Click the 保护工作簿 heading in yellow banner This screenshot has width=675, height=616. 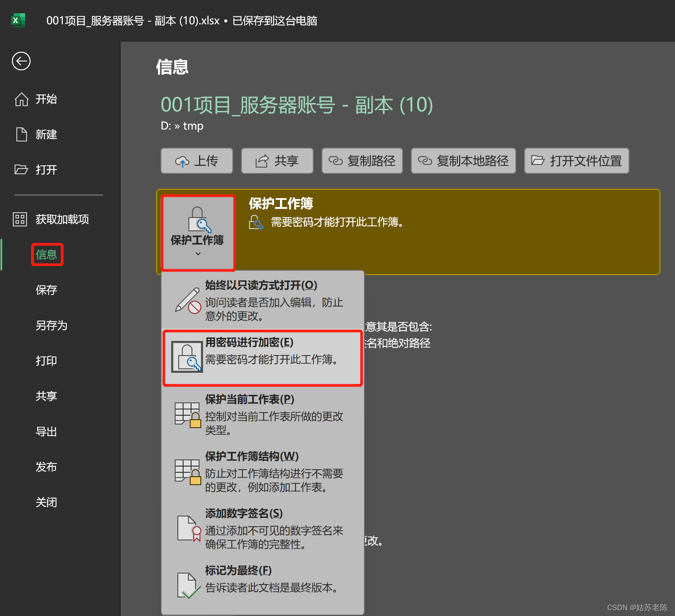[281, 203]
